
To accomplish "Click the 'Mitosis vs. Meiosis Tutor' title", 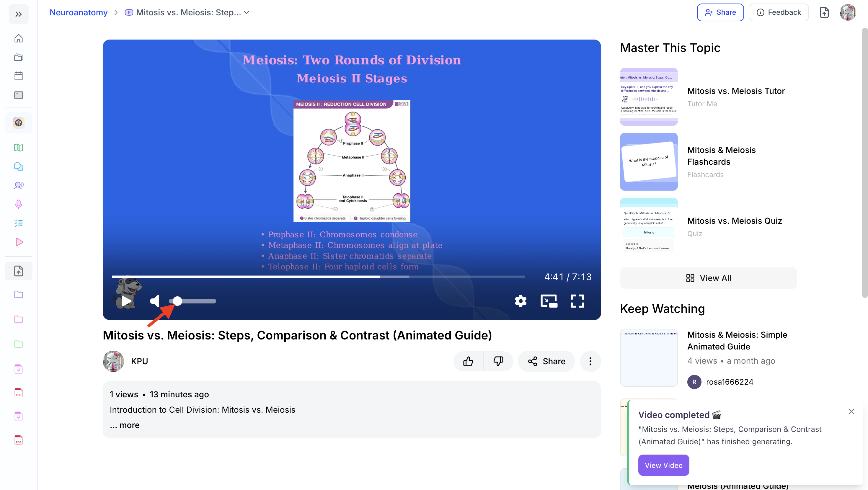I will (736, 91).
